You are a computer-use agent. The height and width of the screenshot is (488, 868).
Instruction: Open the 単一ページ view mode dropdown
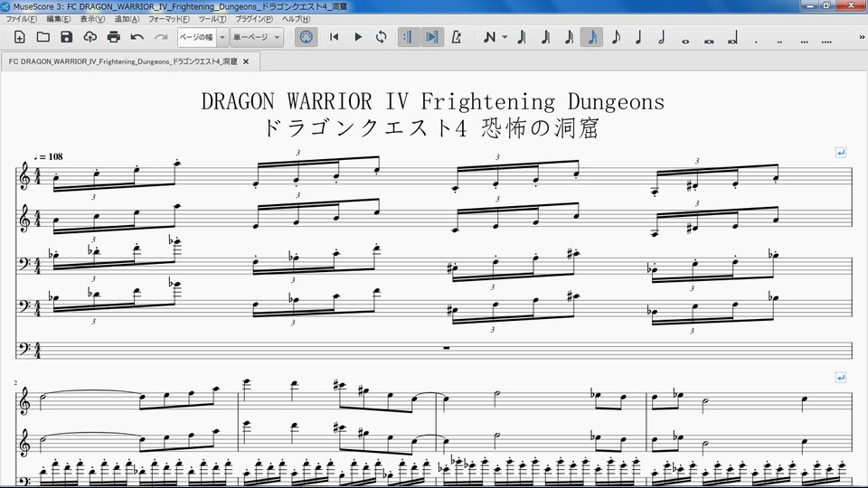[256, 37]
